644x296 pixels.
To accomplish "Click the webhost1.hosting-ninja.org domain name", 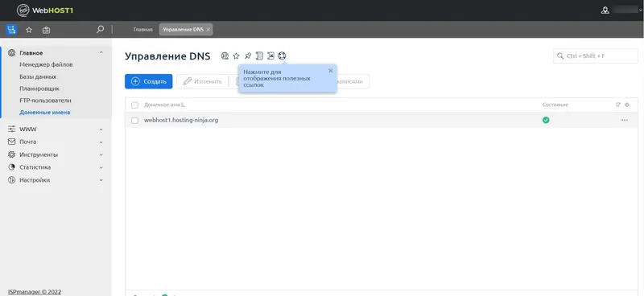I will pyautogui.click(x=181, y=121).
